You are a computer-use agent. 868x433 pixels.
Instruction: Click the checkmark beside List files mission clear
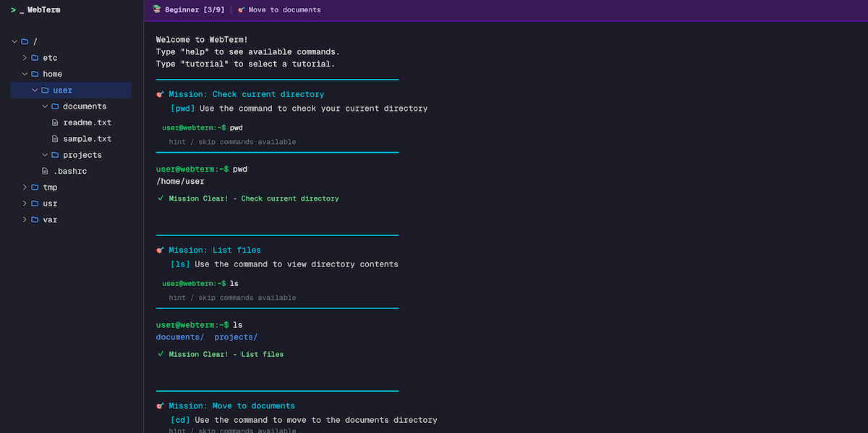161,354
